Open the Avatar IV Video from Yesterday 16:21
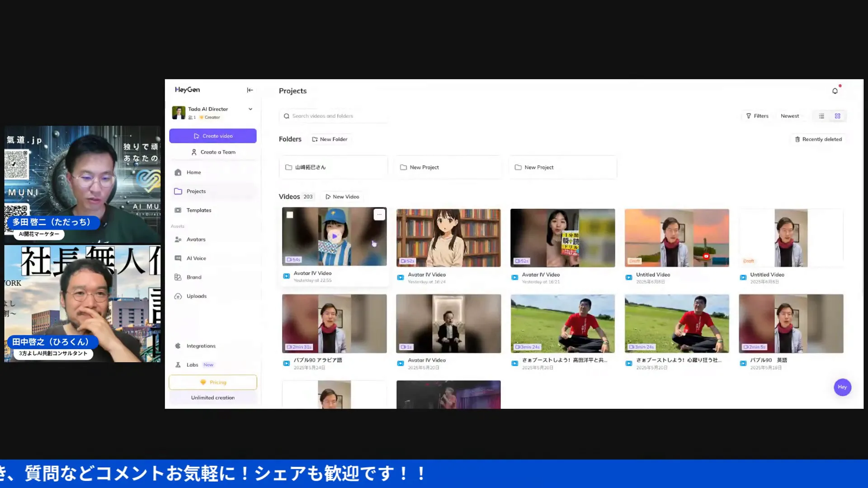Viewport: 868px width, 488px height. point(562,238)
